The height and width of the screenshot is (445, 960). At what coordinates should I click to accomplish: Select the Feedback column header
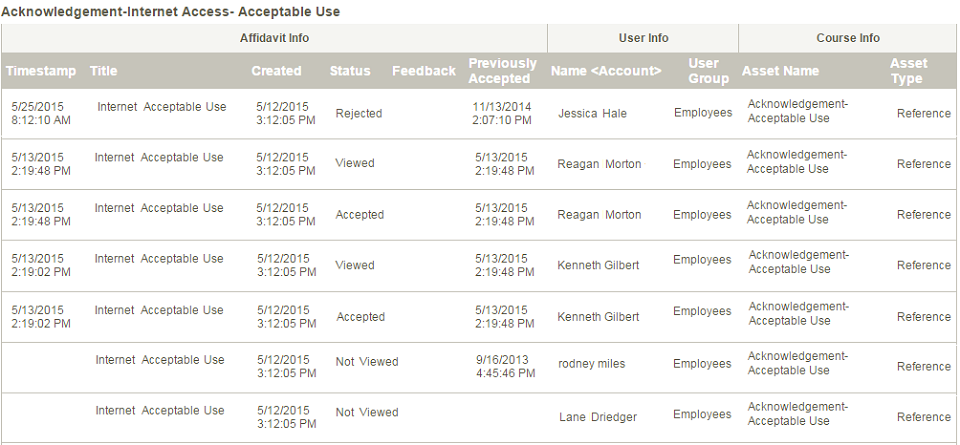(x=424, y=71)
